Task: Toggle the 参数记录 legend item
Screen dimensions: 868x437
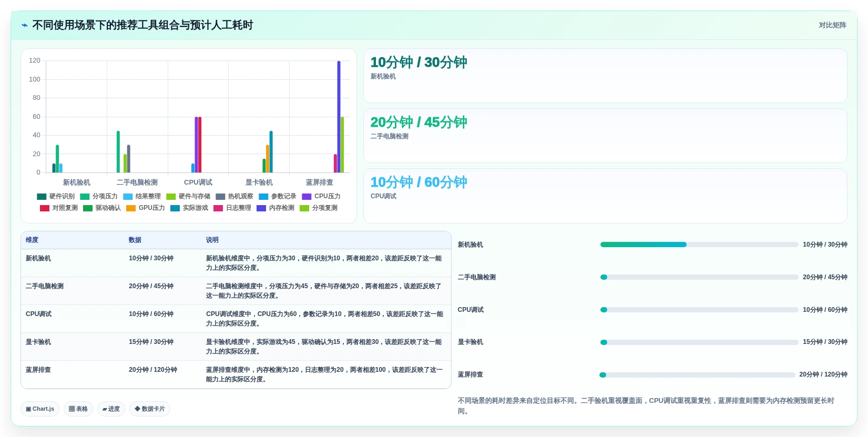Action: pos(278,197)
